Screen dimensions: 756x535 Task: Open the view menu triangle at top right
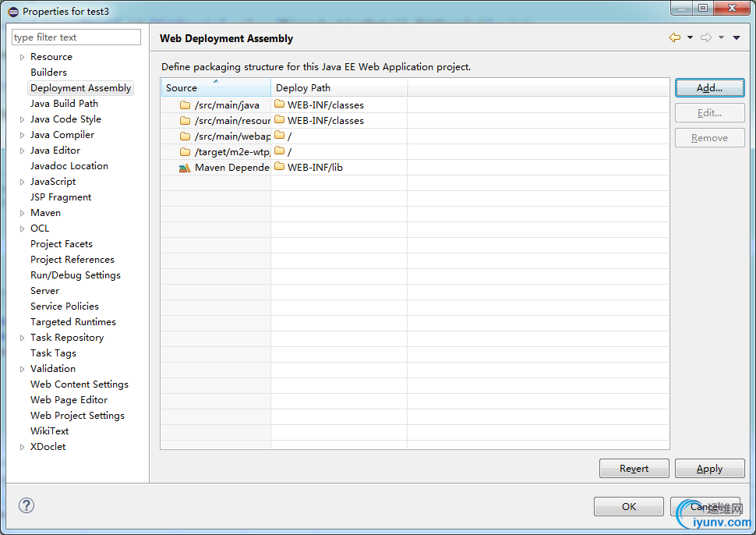point(737,37)
